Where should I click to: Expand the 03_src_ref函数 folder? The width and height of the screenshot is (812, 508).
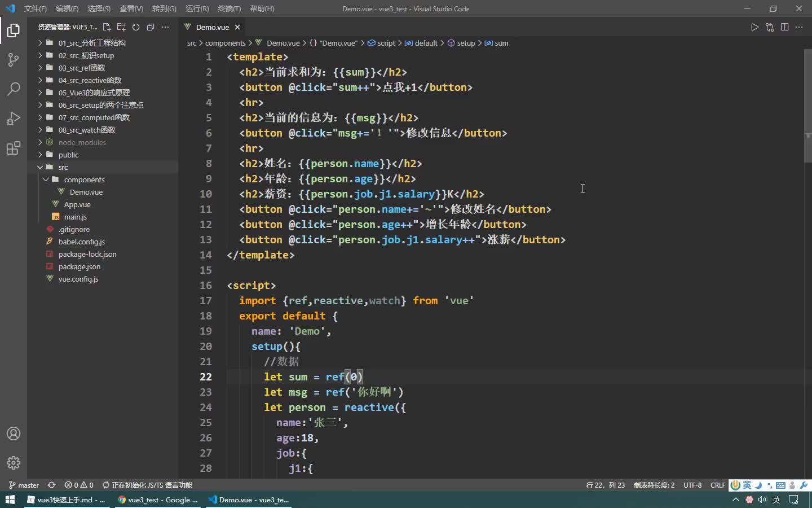[103, 68]
